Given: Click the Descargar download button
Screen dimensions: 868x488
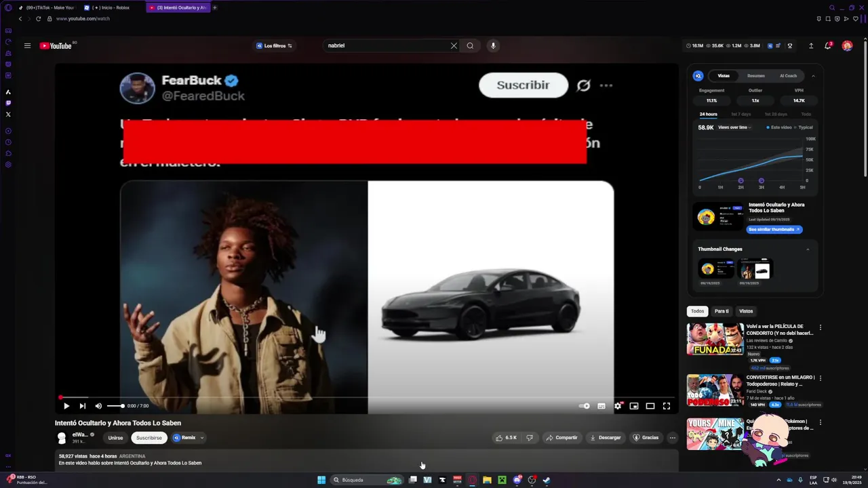Looking at the screenshot, I should [606, 438].
